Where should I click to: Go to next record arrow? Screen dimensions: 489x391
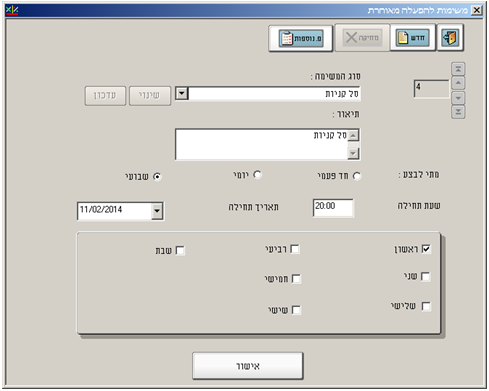pyautogui.click(x=458, y=98)
